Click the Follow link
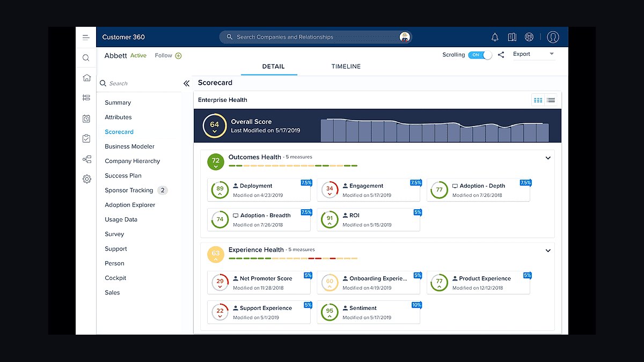Image resolution: width=644 pixels, height=362 pixels. point(163,55)
